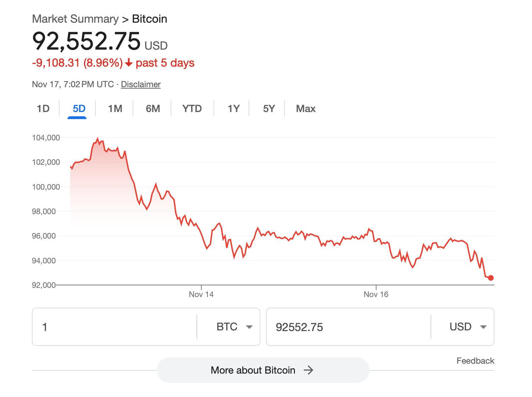Select the 5Y time range tab
The height and width of the screenshot is (397, 532).
click(269, 108)
